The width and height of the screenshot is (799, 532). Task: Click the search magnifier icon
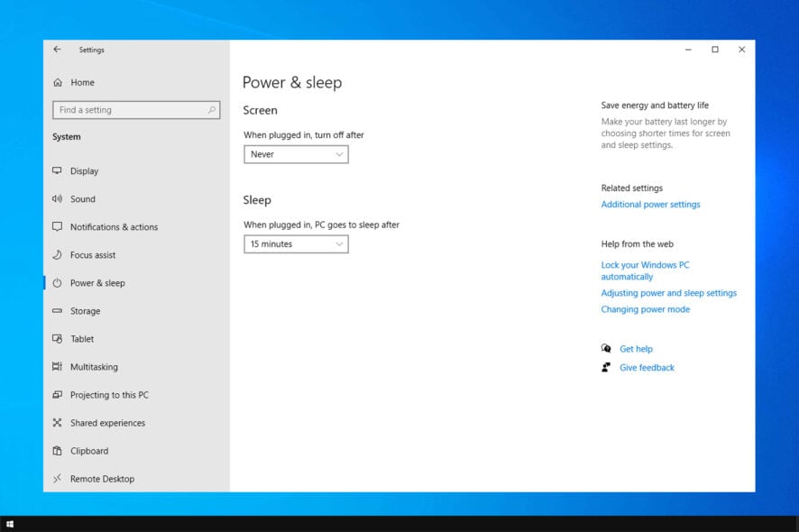(x=211, y=110)
